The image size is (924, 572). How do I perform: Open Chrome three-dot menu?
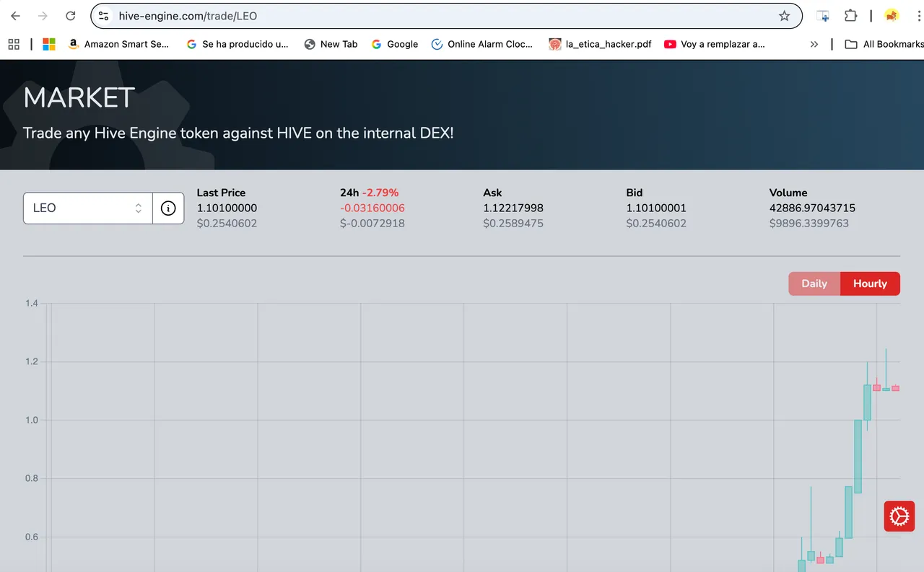coord(918,16)
